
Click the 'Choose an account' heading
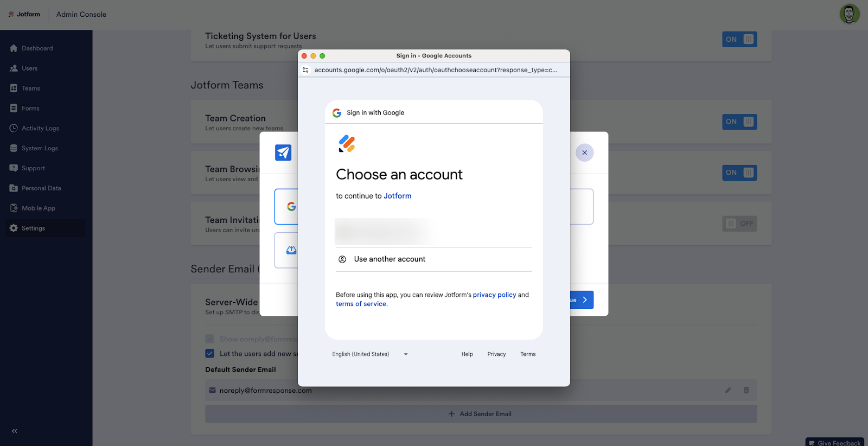(399, 175)
